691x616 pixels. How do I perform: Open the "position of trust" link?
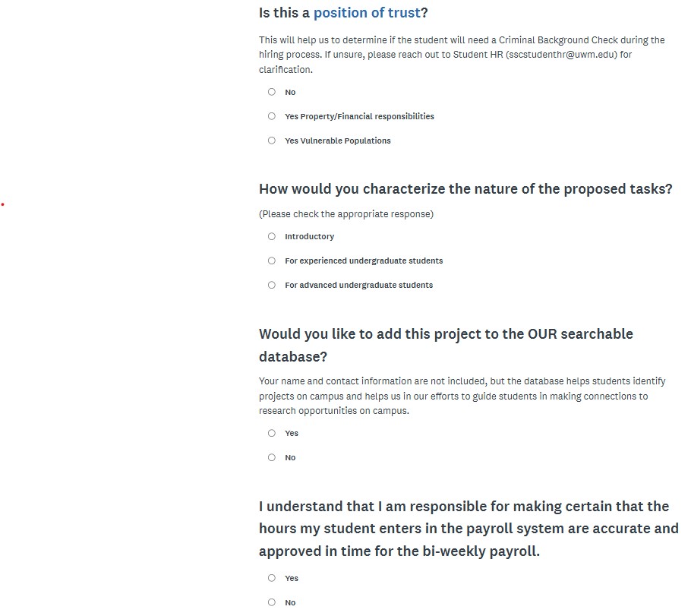[x=367, y=12]
